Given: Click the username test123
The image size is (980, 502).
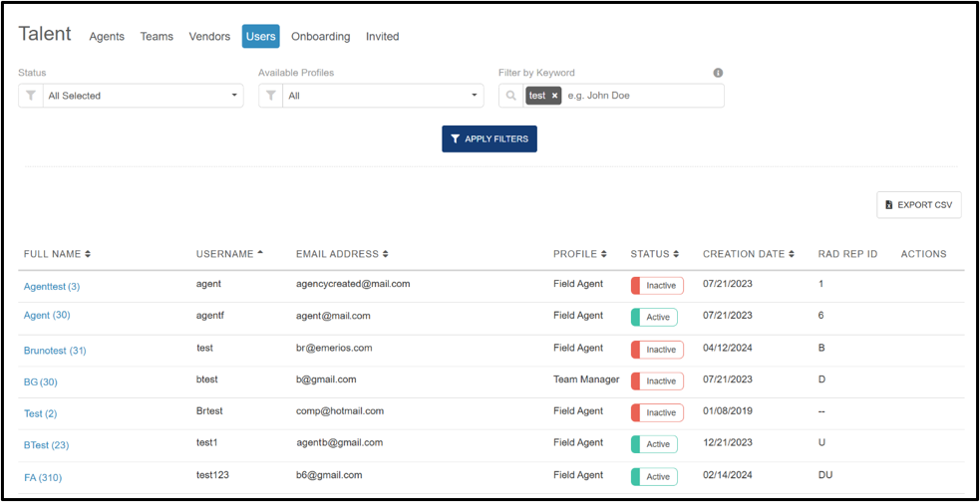Looking at the screenshot, I should (212, 474).
